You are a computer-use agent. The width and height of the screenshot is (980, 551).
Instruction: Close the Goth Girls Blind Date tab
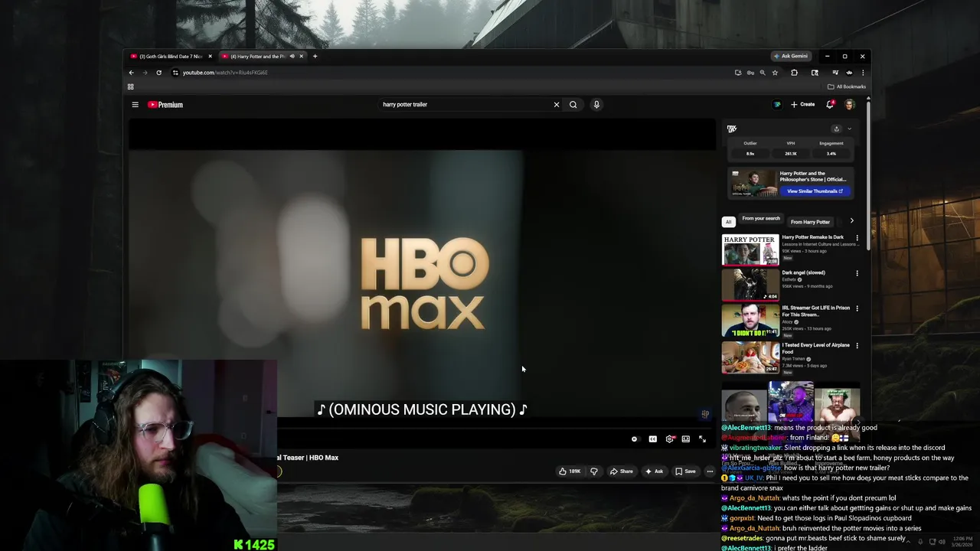210,56
